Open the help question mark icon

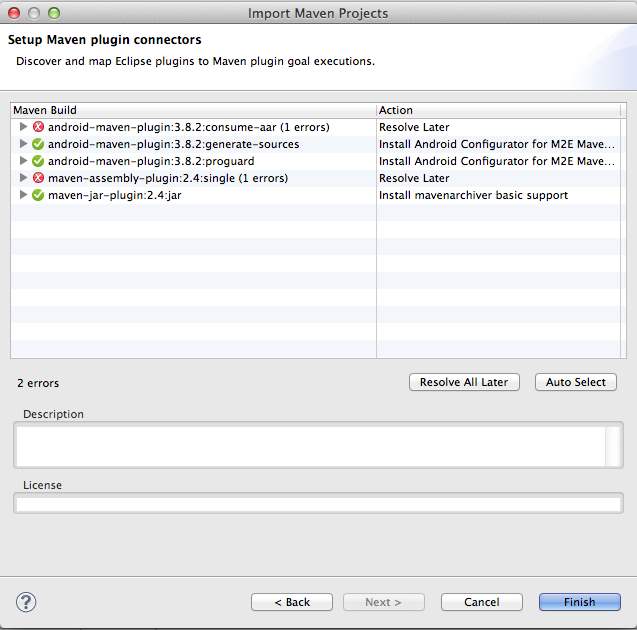point(26,601)
